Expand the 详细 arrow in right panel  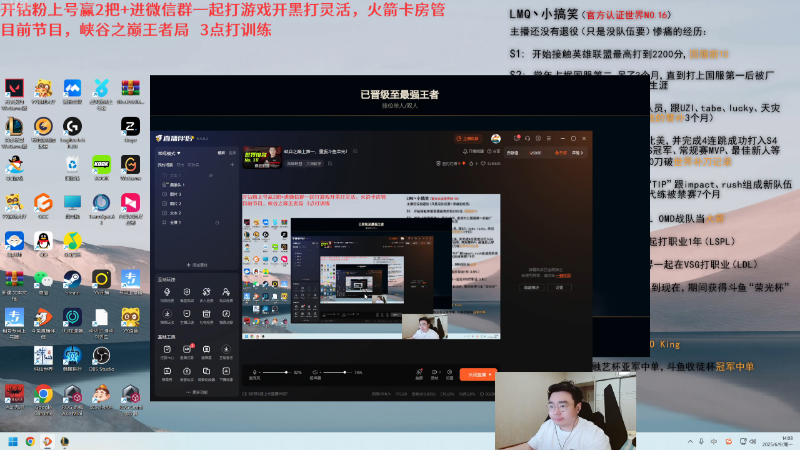[577, 153]
